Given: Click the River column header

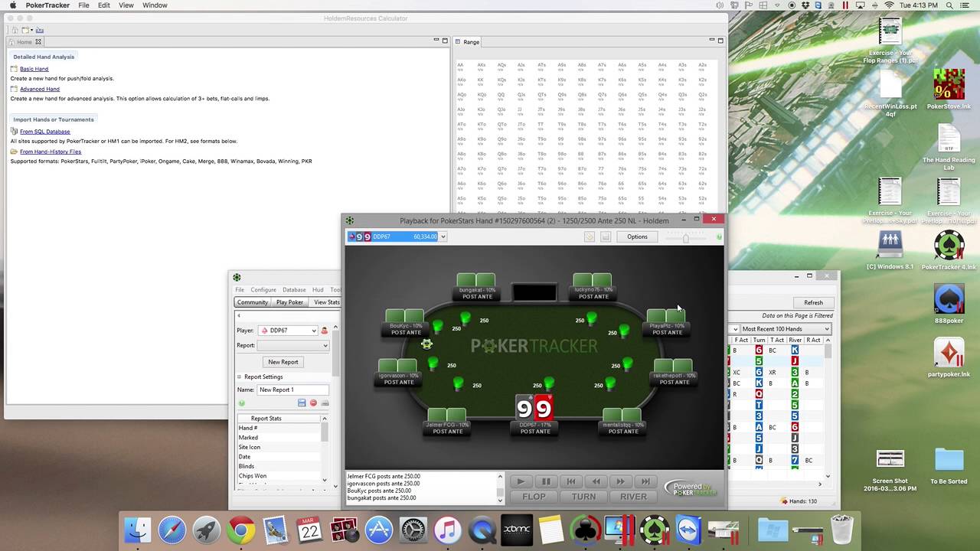Looking at the screenshot, I should coord(795,341).
